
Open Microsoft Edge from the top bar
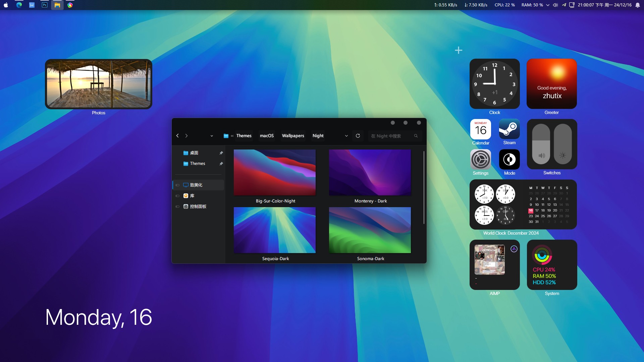click(19, 5)
